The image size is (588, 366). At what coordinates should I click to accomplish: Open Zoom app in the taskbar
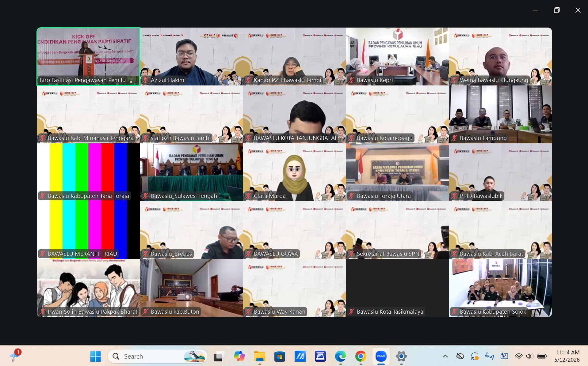point(381,356)
